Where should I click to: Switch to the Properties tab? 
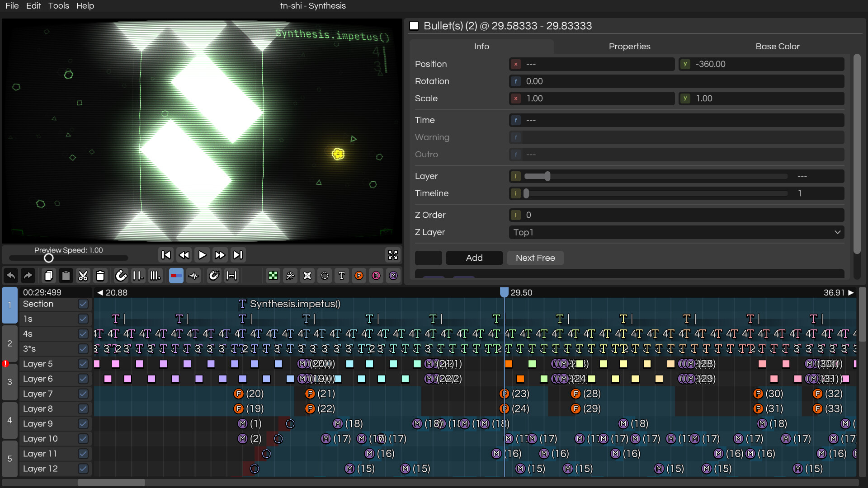pos(629,46)
